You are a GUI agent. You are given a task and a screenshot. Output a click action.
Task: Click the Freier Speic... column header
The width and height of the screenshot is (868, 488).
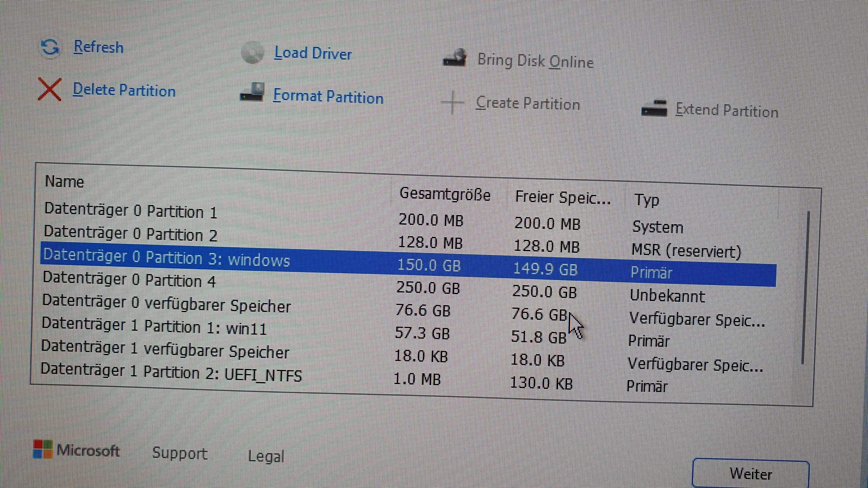563,197
